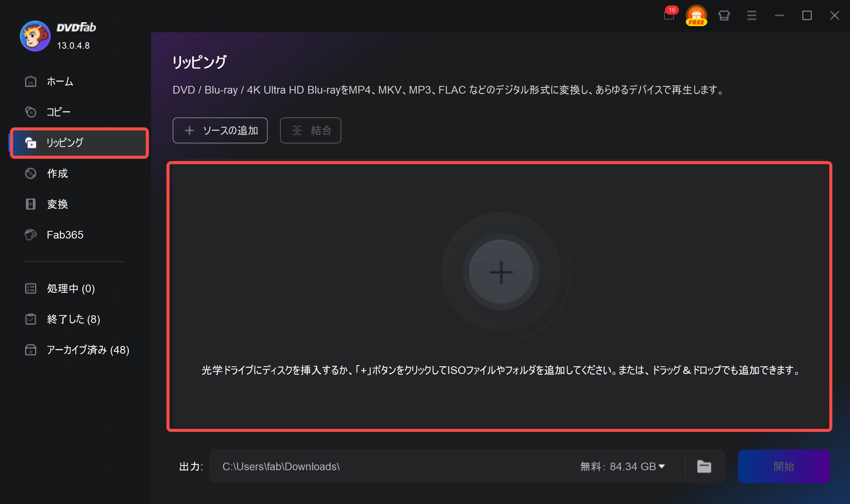View 終了した (8) tasks

pyautogui.click(x=73, y=319)
